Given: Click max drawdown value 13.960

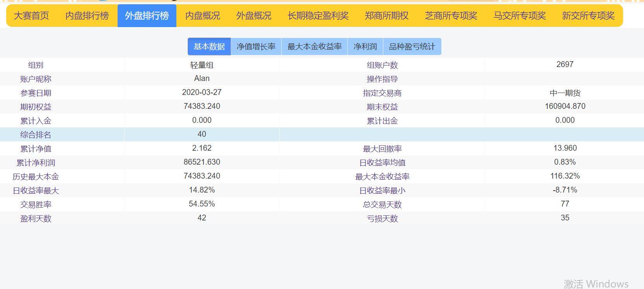Looking at the screenshot, I should [x=565, y=148].
